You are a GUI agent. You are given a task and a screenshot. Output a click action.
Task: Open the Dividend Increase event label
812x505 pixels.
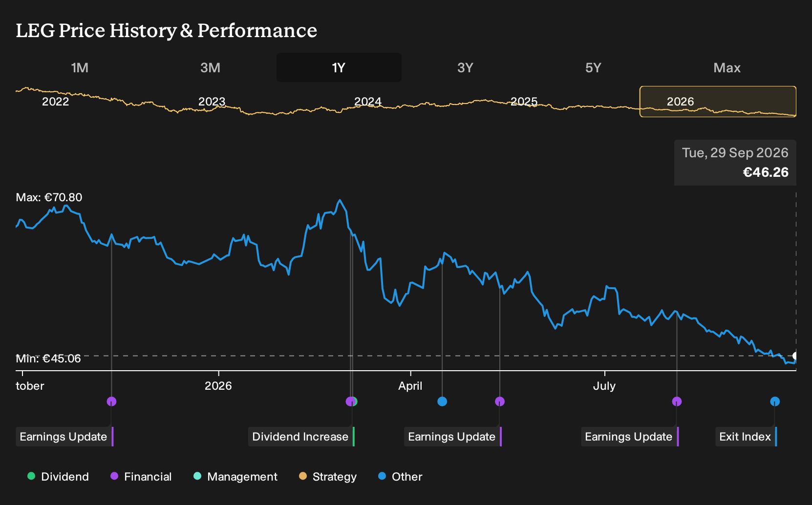coord(301,437)
